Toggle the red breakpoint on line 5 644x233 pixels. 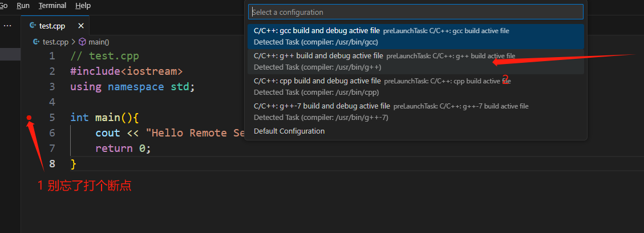pos(29,118)
